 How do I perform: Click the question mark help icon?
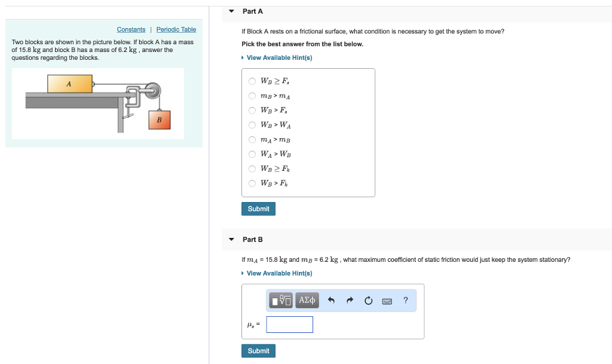pyautogui.click(x=405, y=300)
